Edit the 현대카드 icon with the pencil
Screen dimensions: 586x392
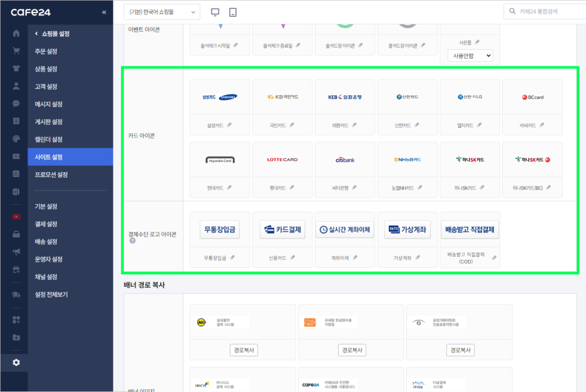coord(230,188)
